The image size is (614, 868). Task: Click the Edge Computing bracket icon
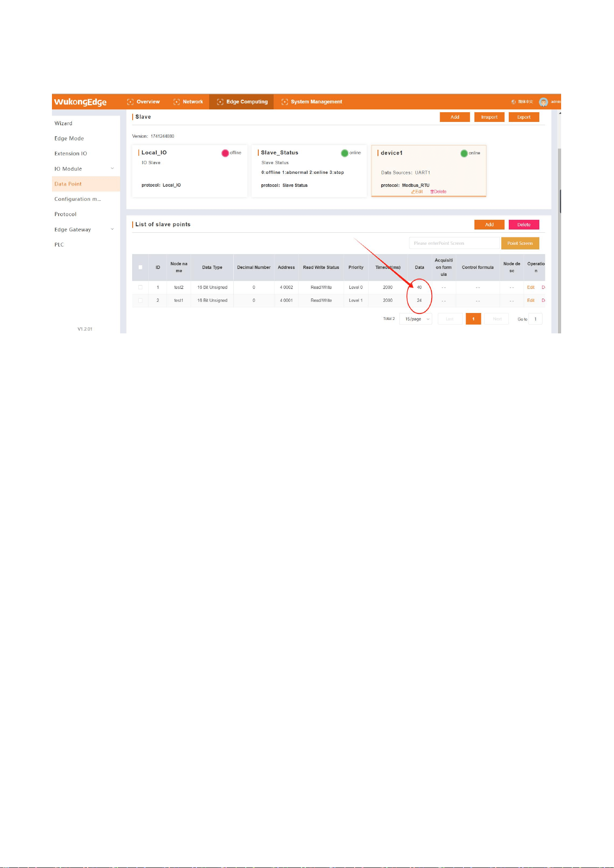pos(220,102)
